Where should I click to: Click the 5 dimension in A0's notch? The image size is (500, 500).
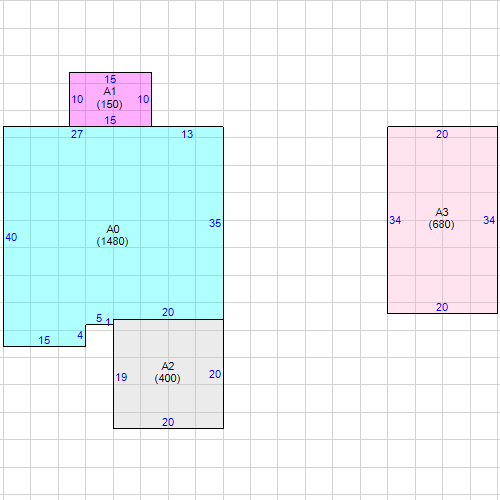tap(99, 318)
